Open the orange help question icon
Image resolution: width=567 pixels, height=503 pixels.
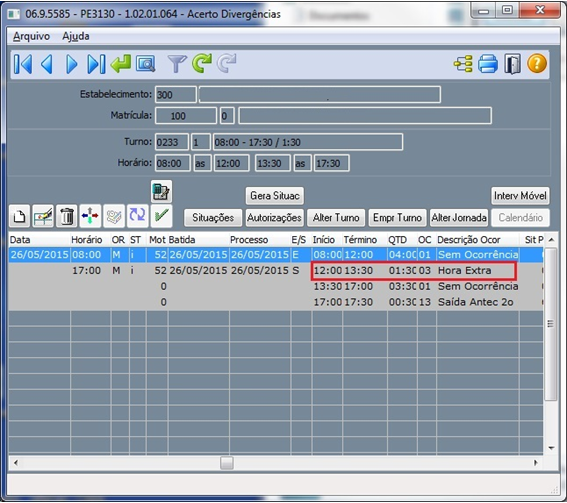[x=537, y=64]
